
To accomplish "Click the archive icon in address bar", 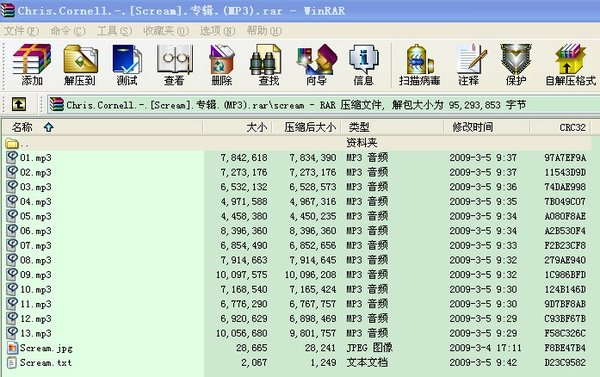I will [57, 104].
